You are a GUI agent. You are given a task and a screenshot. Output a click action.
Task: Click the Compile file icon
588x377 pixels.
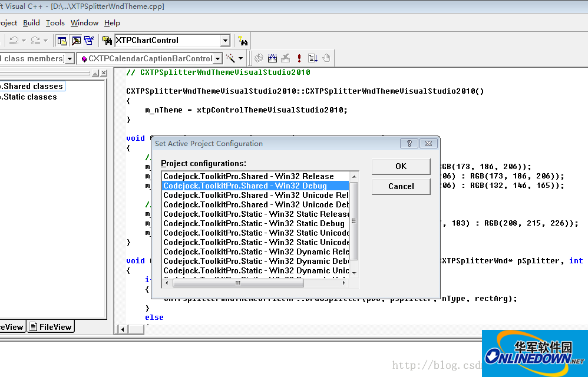click(x=259, y=58)
